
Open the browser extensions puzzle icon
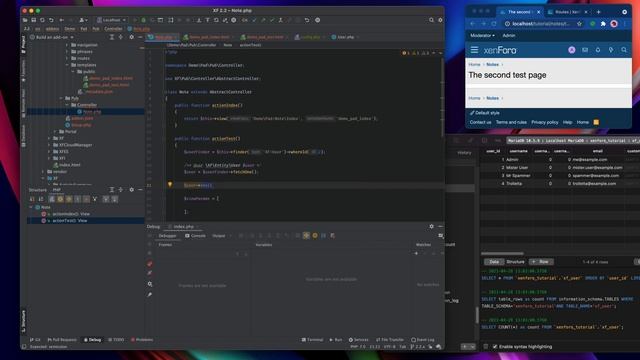(603, 24)
